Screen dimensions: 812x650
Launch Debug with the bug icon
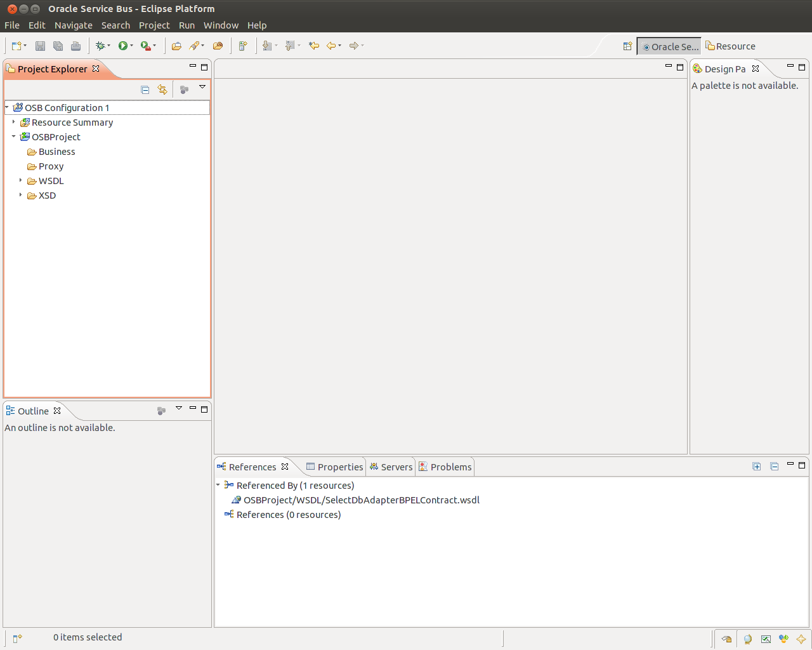[x=100, y=46]
